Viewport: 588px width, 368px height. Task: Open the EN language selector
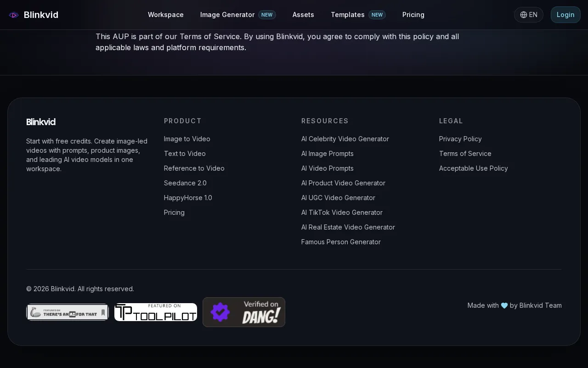point(529,15)
